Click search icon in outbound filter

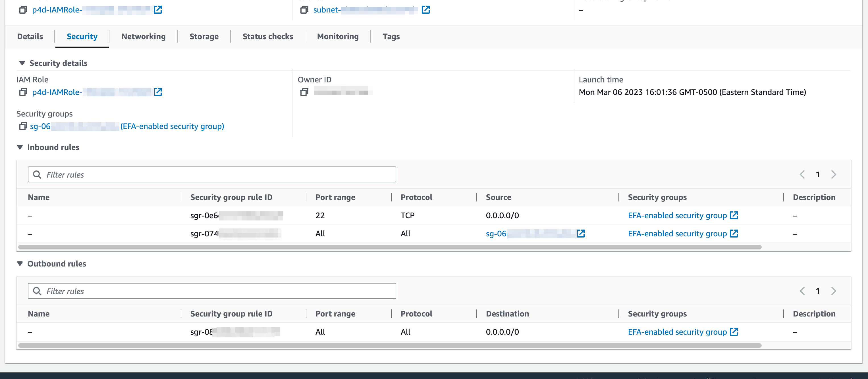[37, 291]
